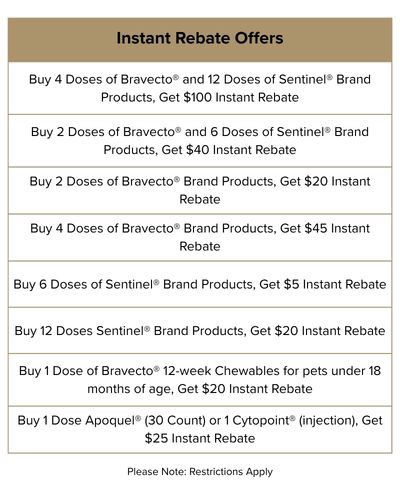Screen dimensions: 400x500
Task: Select the Buy 6 Doses Sentinel $5 row
Action: point(200,284)
